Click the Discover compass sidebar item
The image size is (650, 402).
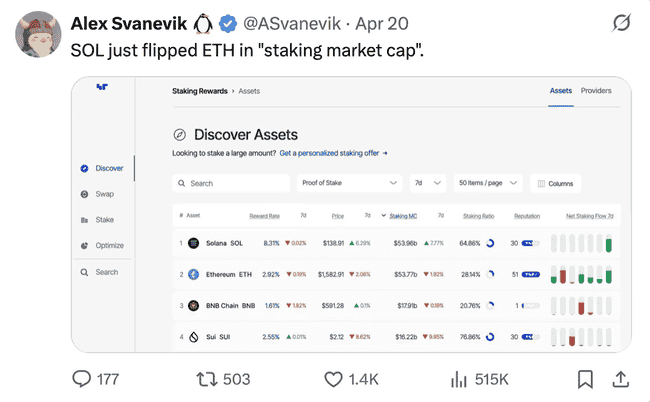[102, 168]
